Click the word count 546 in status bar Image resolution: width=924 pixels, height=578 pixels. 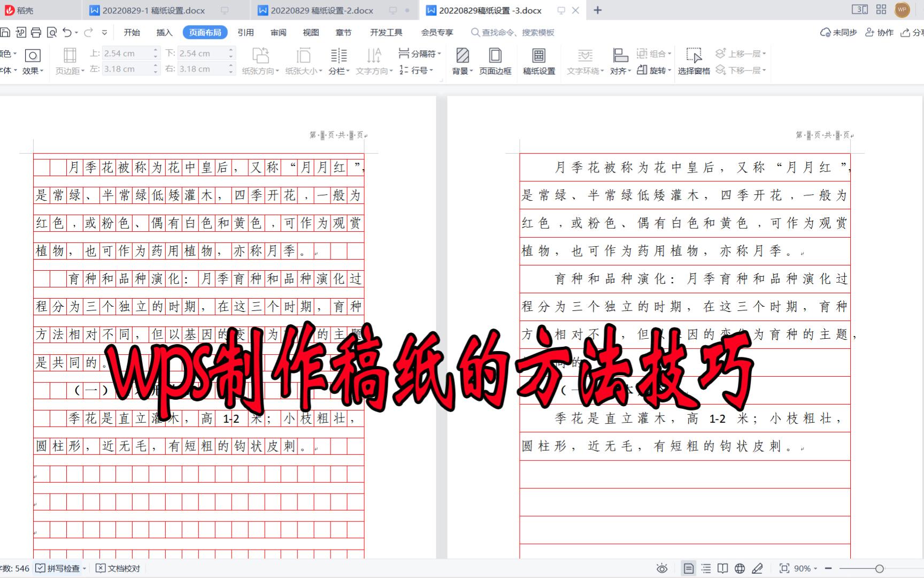tap(15, 568)
